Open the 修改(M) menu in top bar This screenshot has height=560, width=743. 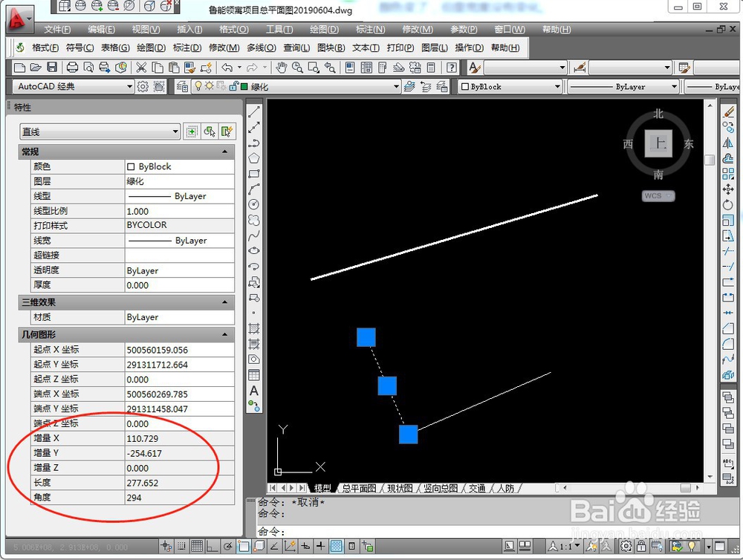pyautogui.click(x=418, y=30)
